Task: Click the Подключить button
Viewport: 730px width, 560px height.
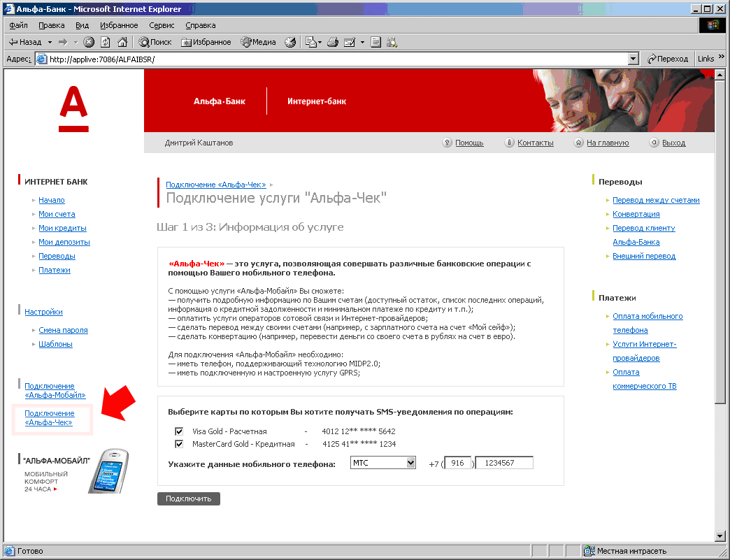Action: tap(189, 498)
